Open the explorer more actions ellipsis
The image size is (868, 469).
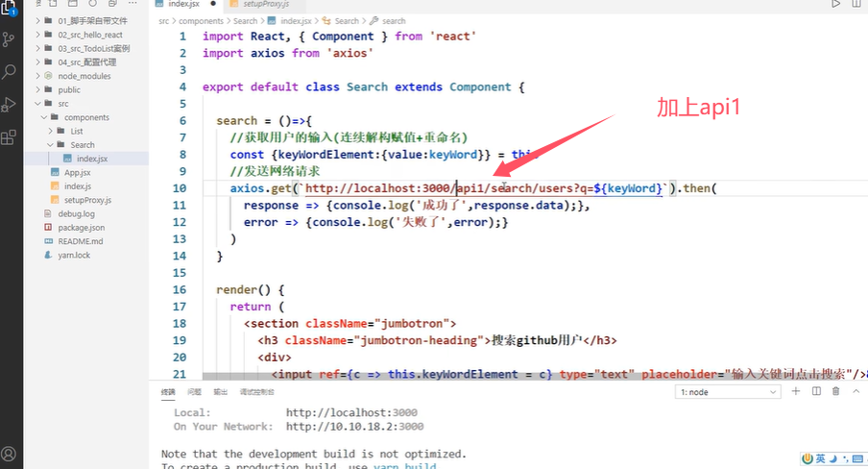pos(133,3)
